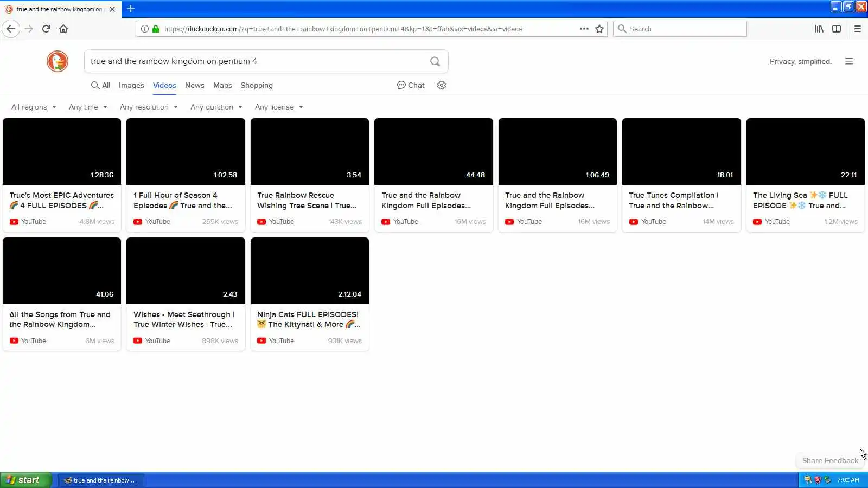Image resolution: width=868 pixels, height=488 pixels.
Task: Click the browser Back arrow button
Action: (11, 29)
